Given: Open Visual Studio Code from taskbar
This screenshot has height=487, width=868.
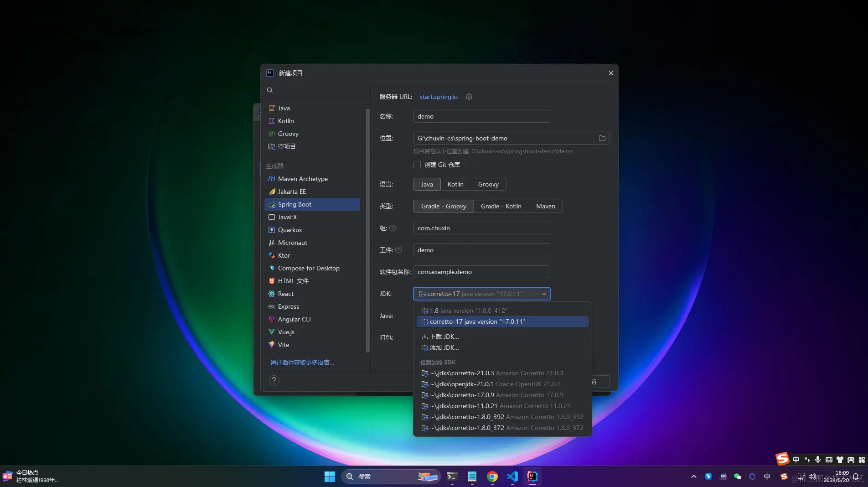Looking at the screenshot, I should coord(512,477).
